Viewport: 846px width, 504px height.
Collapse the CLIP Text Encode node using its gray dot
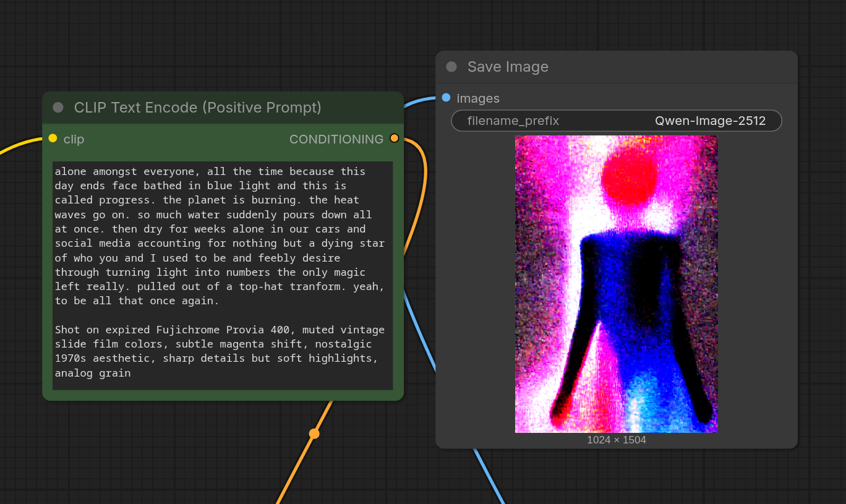(58, 108)
